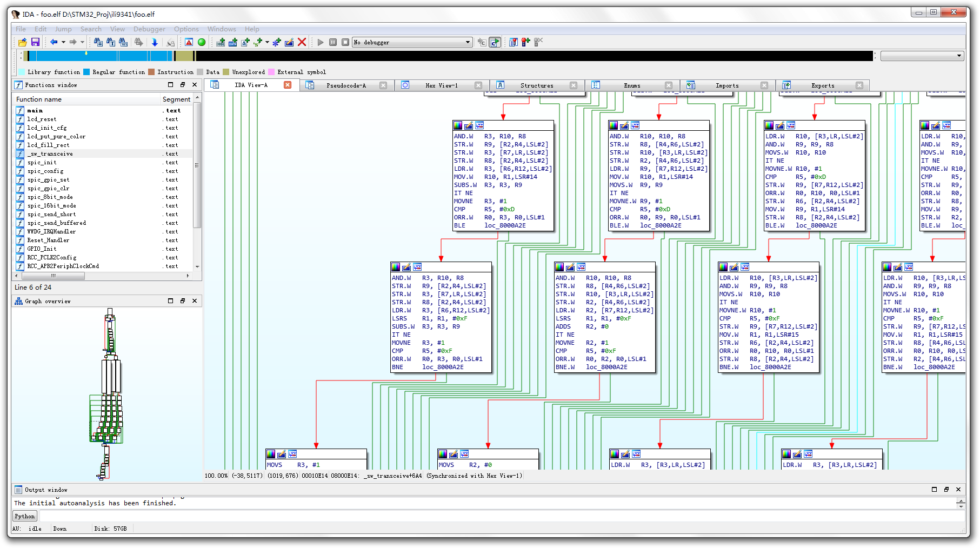The width and height of the screenshot is (980, 548).
Task: Switch to the Structures tab
Action: pos(536,85)
